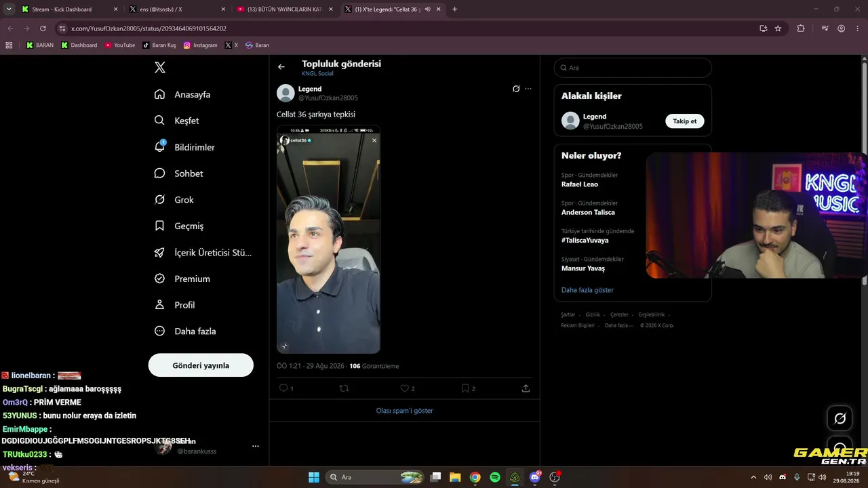Open File Explorer from the taskbar

455,477
